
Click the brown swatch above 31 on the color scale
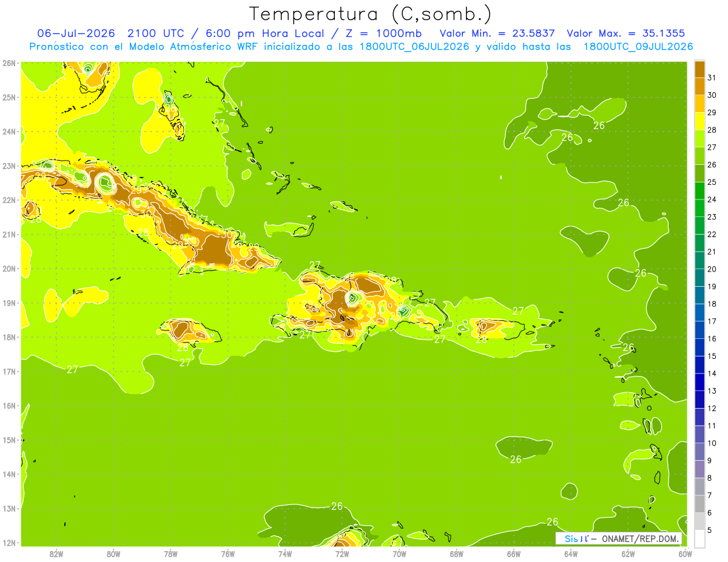tap(700, 69)
